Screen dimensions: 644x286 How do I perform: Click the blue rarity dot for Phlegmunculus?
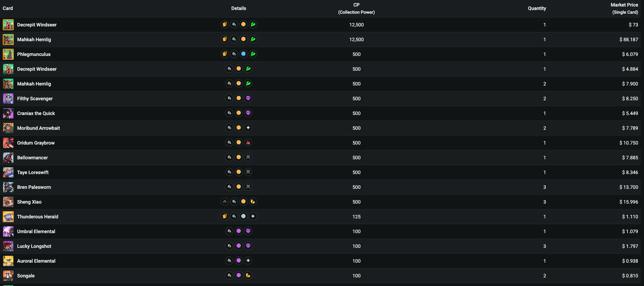[243, 54]
